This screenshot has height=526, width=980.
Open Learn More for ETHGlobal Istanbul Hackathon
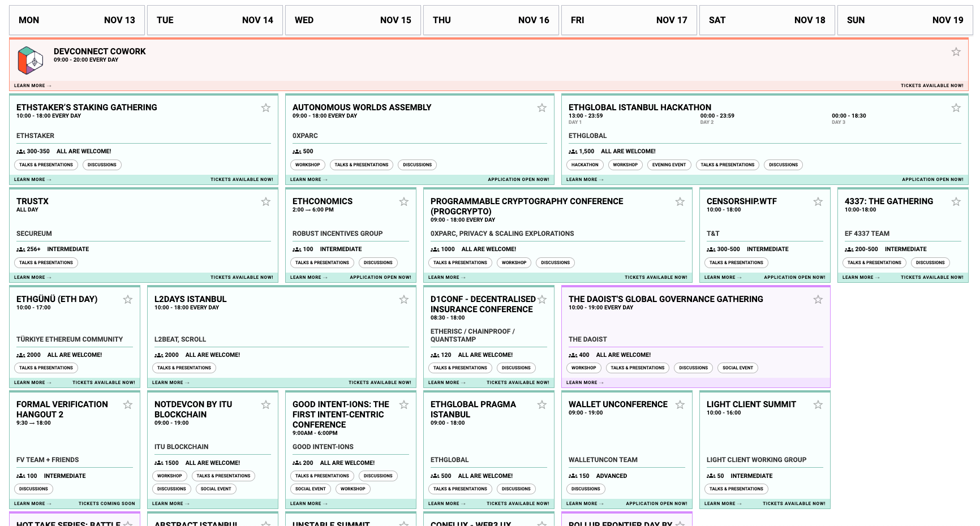[585, 179]
